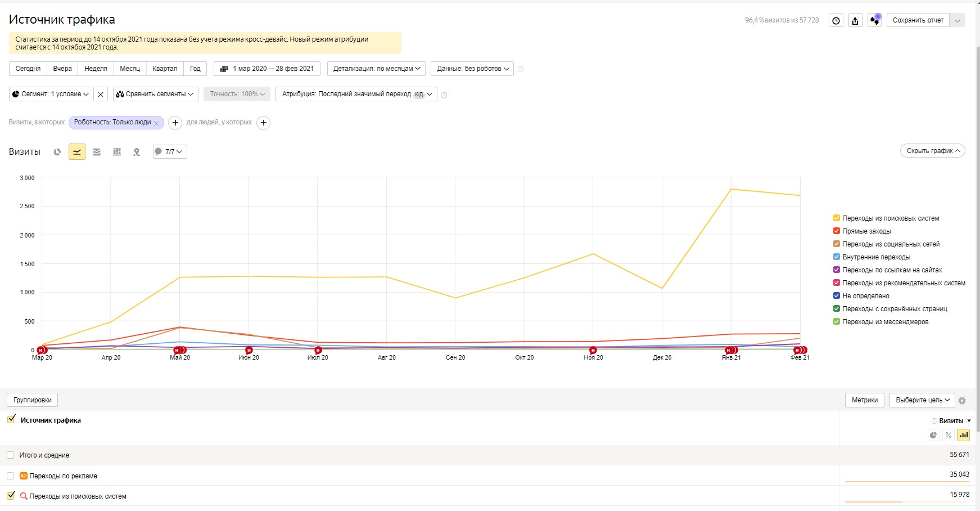This screenshot has width=980, height=511.
Task: Show Визиты column as pie shares
Action: (x=933, y=435)
